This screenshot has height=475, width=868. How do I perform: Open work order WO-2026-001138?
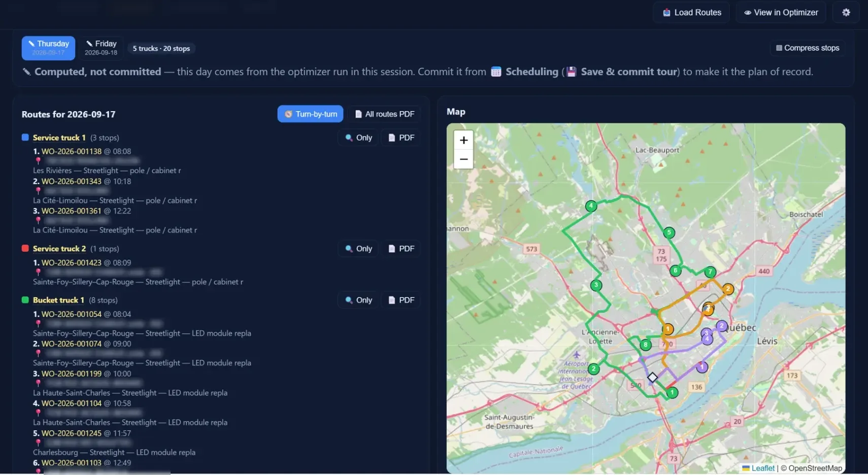click(x=72, y=151)
